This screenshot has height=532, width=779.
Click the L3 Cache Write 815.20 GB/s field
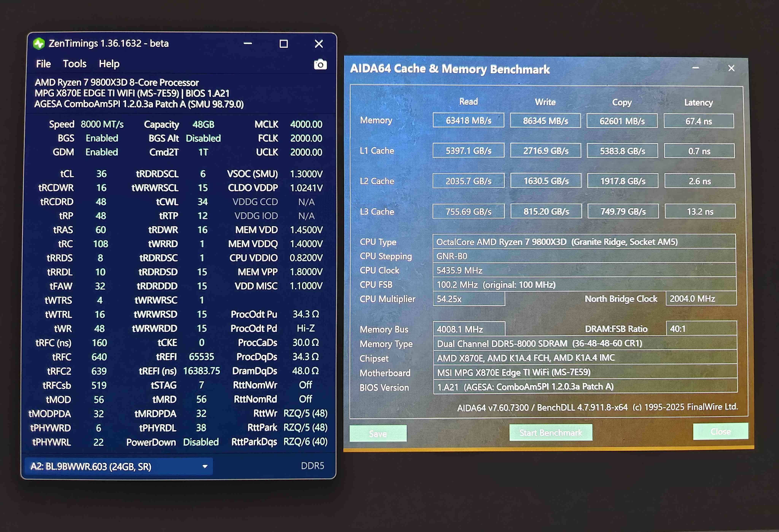coord(546,211)
